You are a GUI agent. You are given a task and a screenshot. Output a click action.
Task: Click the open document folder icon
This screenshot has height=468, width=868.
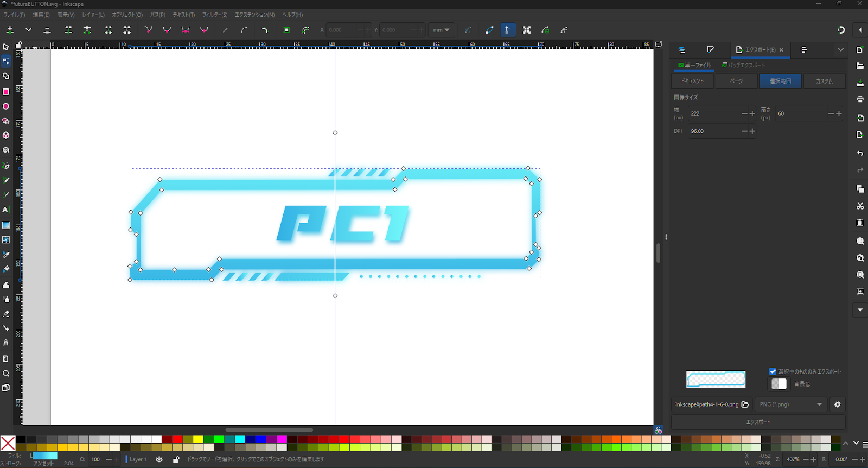coord(860,66)
